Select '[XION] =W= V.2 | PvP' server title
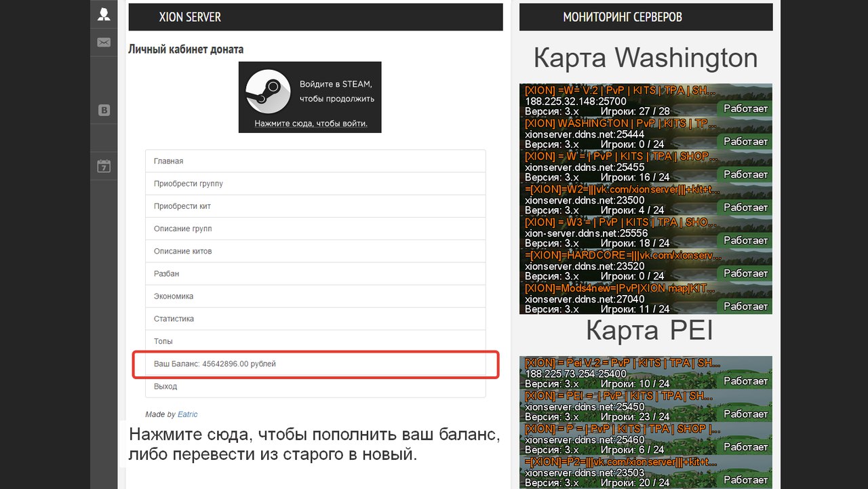 pyautogui.click(x=620, y=90)
